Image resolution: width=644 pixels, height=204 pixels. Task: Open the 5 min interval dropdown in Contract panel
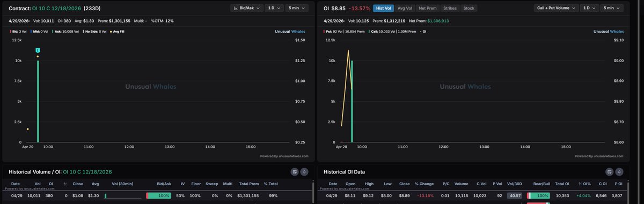pyautogui.click(x=297, y=8)
